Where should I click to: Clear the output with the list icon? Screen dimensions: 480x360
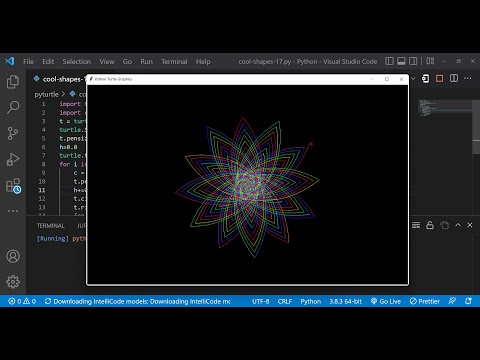pyautogui.click(x=416, y=225)
